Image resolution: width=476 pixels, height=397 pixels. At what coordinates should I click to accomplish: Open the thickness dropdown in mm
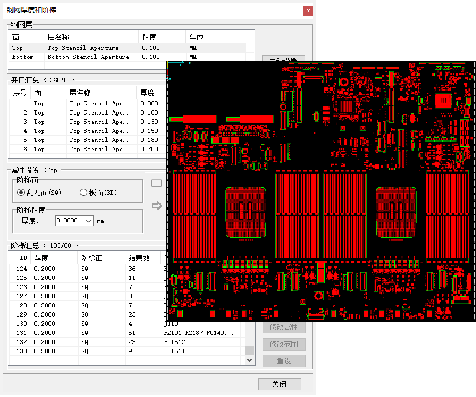(89, 221)
